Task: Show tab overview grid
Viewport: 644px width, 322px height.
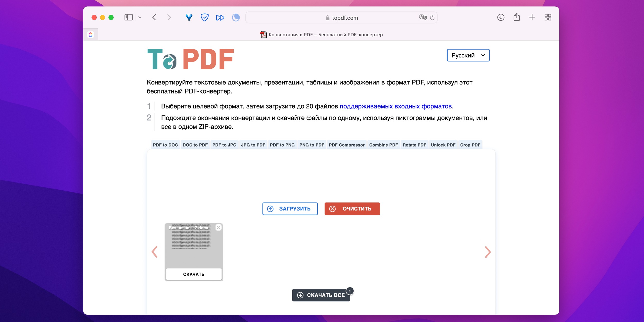Action: coord(548,17)
